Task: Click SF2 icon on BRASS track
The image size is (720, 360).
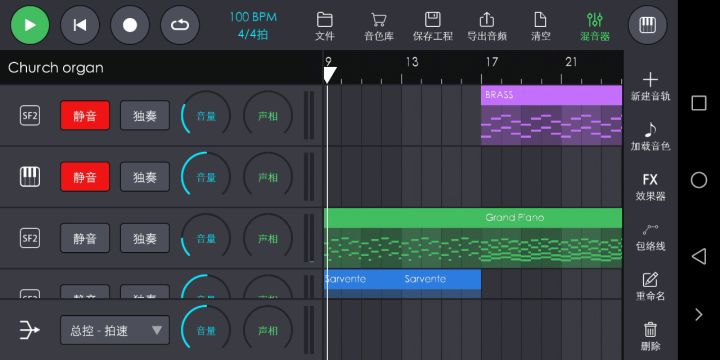Action: pyautogui.click(x=30, y=116)
